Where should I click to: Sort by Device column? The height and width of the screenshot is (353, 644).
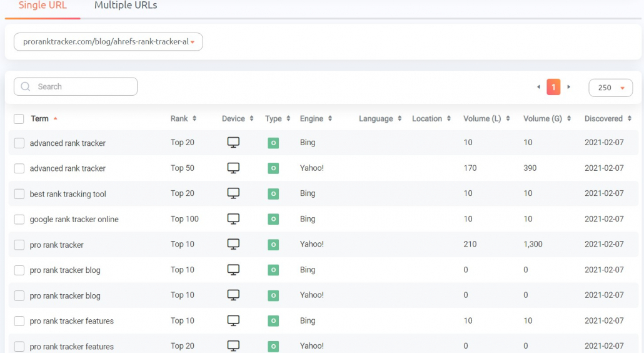(x=238, y=119)
